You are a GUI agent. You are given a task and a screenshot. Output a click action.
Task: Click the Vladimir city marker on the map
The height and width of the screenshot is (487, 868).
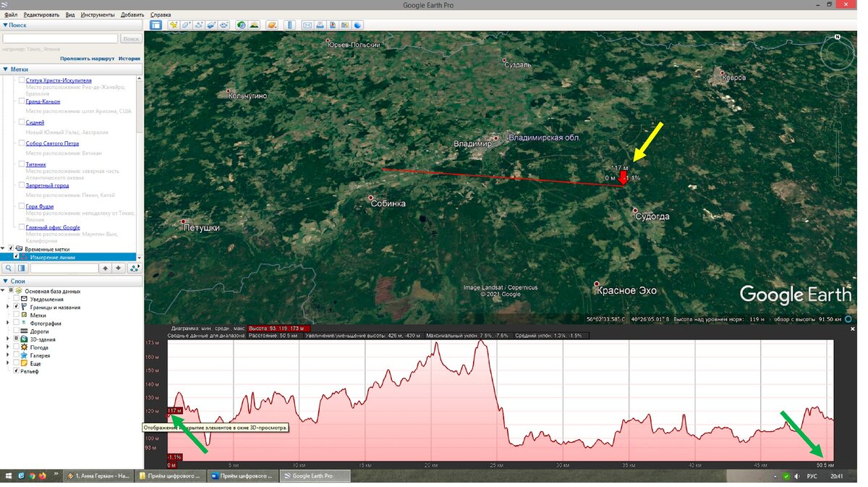(496, 137)
